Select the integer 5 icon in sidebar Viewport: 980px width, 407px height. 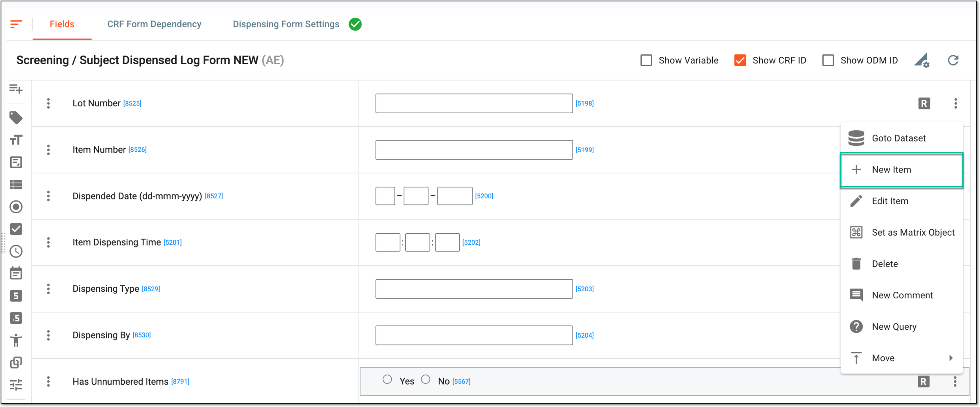point(16,296)
